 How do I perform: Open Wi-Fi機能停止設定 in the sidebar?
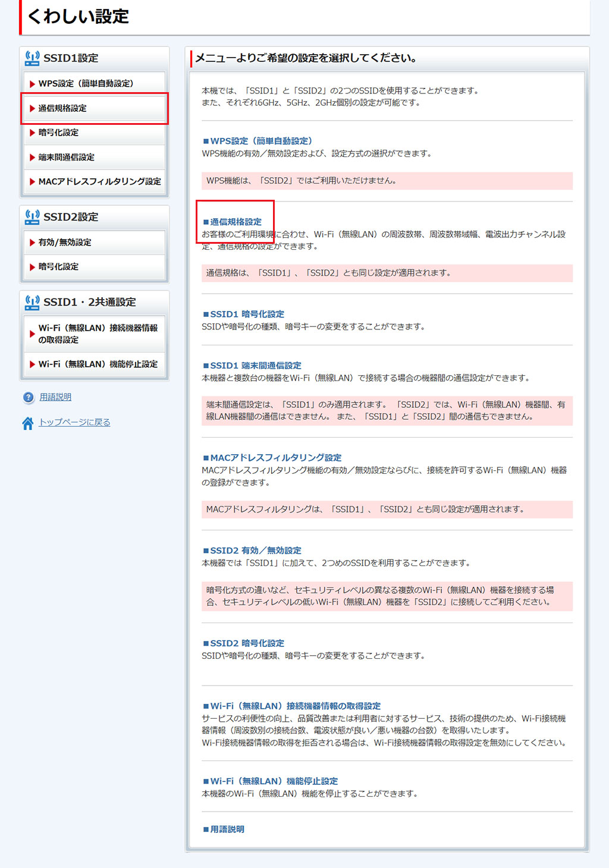(98, 364)
